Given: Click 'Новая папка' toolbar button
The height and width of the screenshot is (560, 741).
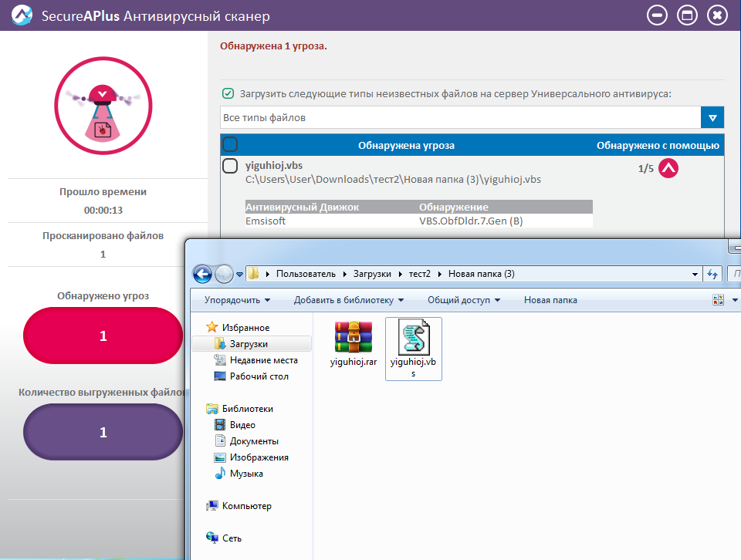Looking at the screenshot, I should point(550,300).
